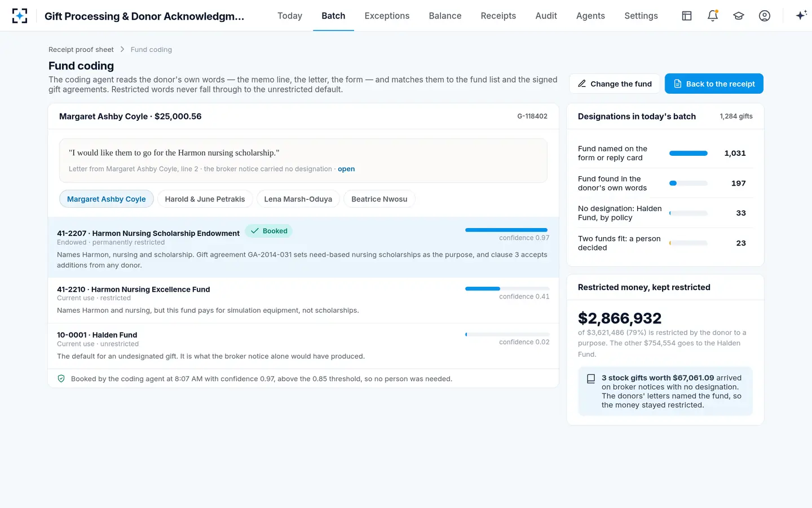Click the shield icon beside booking note
Image resolution: width=812 pixels, height=508 pixels.
61,379
